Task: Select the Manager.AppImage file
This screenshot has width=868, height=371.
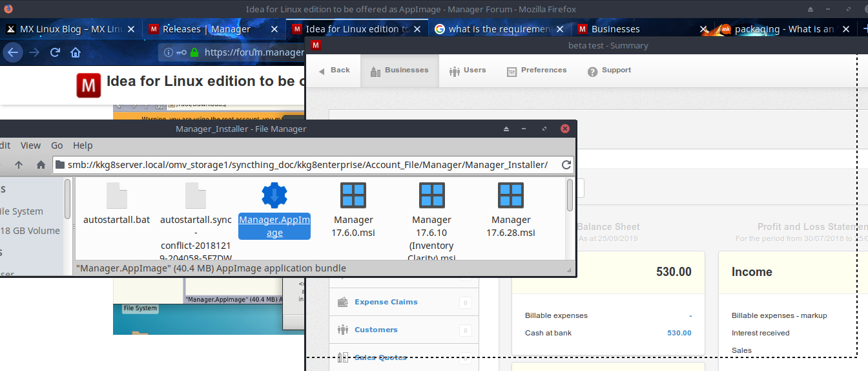Action: point(274,210)
